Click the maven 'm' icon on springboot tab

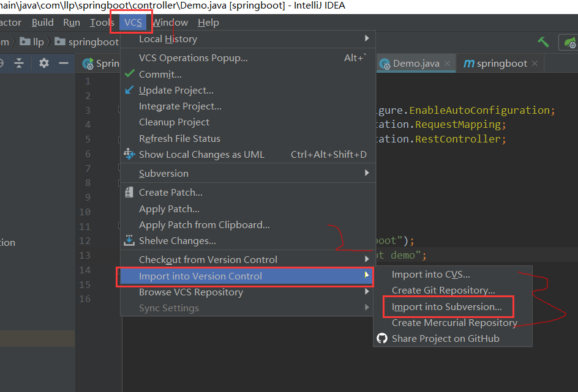(468, 64)
